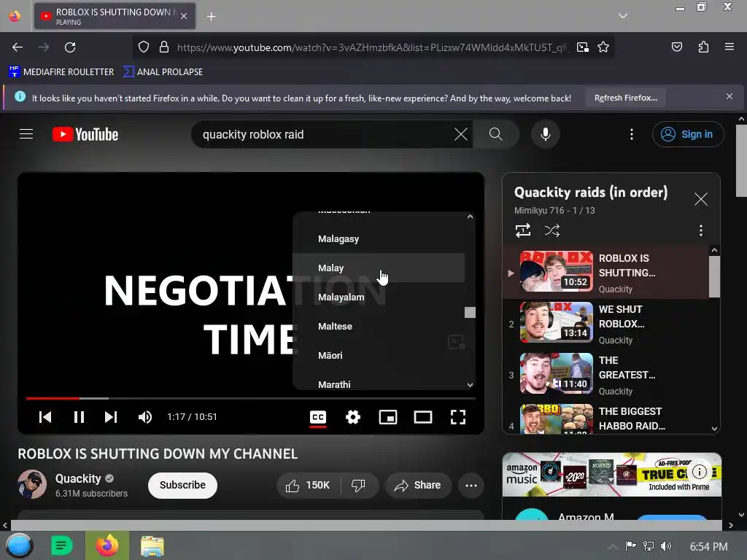The image size is (747, 560).
Task: Open player settings gear
Action: [353, 417]
